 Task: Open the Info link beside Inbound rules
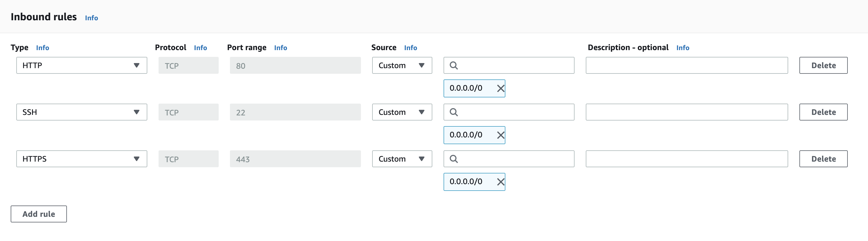[x=91, y=18]
